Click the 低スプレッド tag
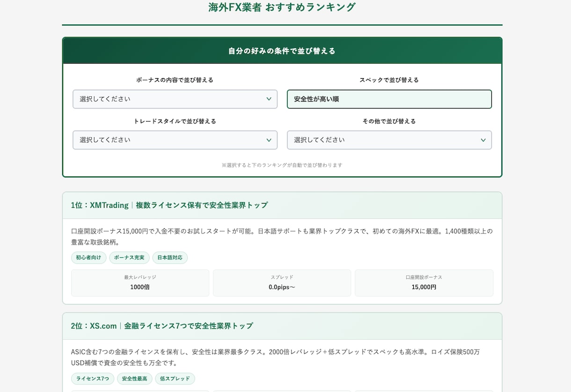 175,378
